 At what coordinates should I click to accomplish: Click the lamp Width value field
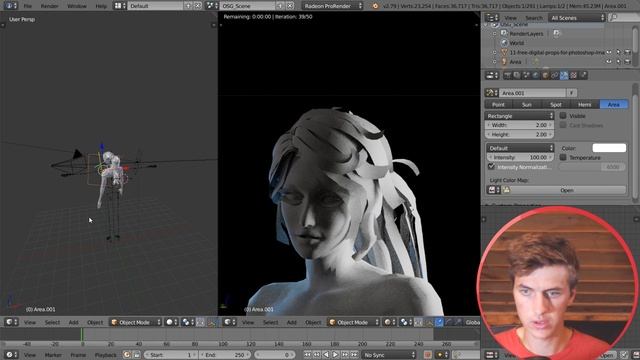coord(520,125)
